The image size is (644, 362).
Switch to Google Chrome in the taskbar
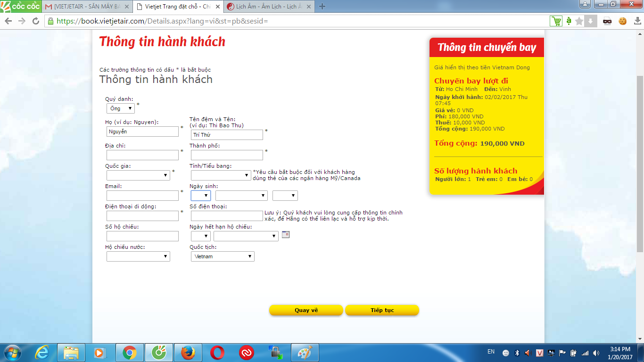pyautogui.click(x=129, y=353)
